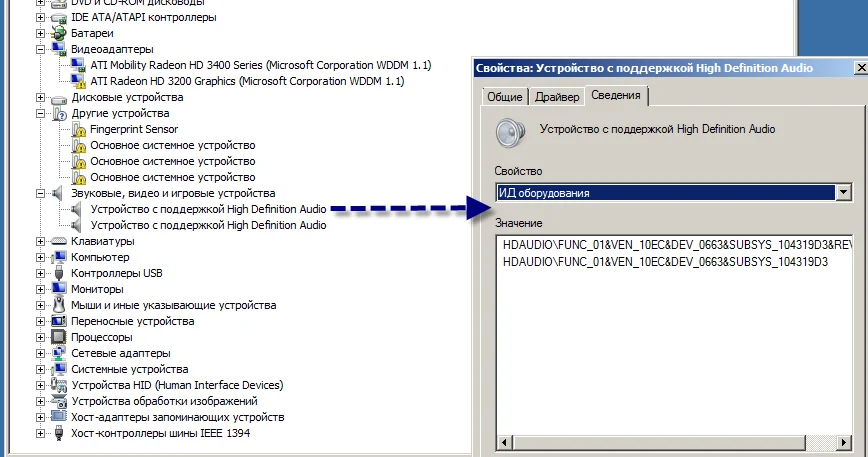Click the Звуковые, видео и игровые устройства speaker icon
This screenshot has width=868, height=457.
[x=58, y=193]
